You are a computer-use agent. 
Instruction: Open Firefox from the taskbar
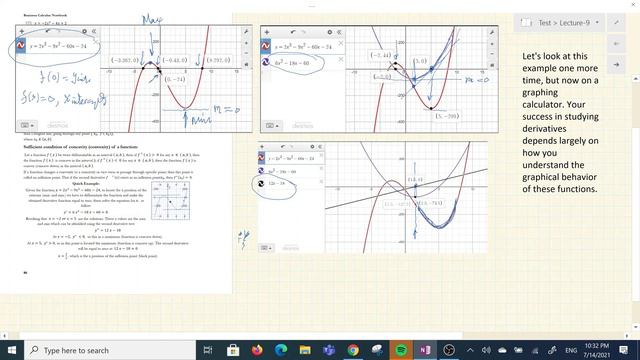257,350
